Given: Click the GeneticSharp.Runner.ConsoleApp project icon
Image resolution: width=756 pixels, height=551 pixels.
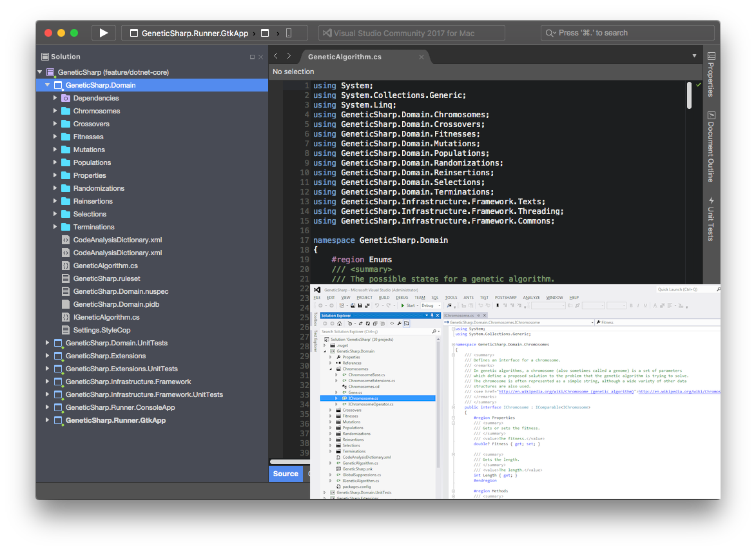Looking at the screenshot, I should click(59, 408).
